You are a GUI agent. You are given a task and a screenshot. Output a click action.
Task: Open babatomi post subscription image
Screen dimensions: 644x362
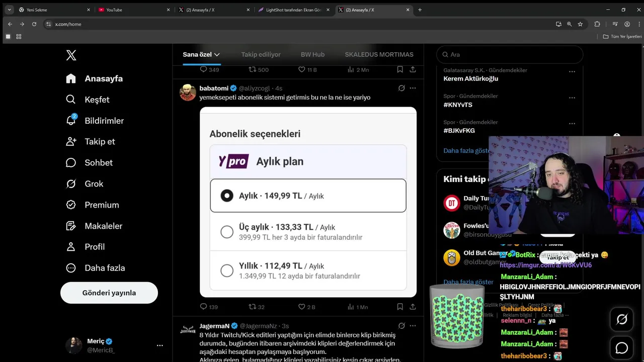[308, 202]
